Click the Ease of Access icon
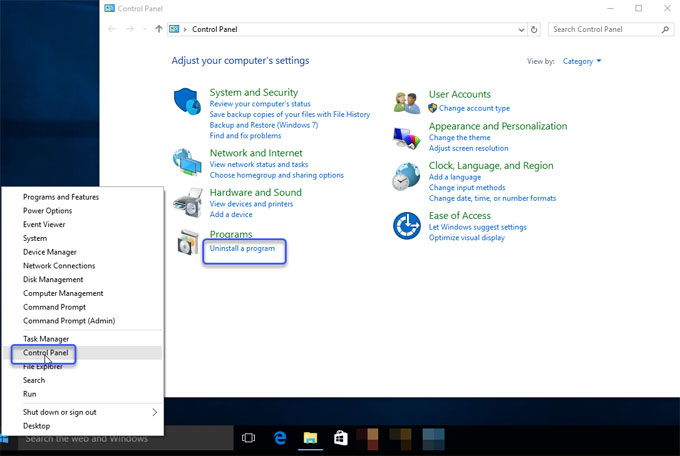This screenshot has height=456, width=680. coord(406,226)
